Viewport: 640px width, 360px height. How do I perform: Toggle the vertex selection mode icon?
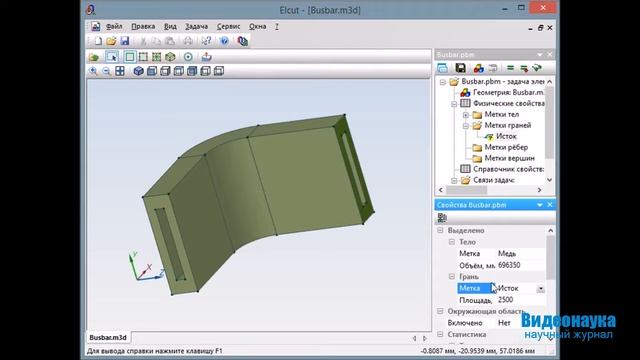point(157,57)
